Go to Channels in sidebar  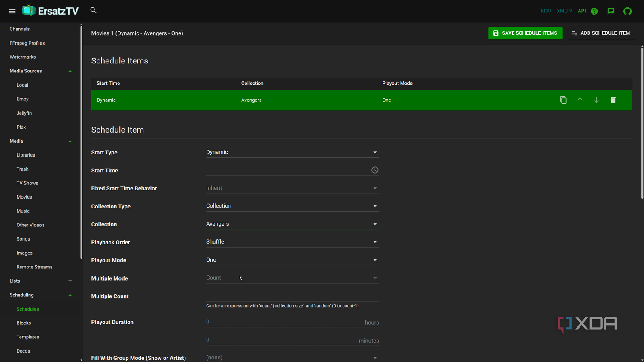point(20,29)
